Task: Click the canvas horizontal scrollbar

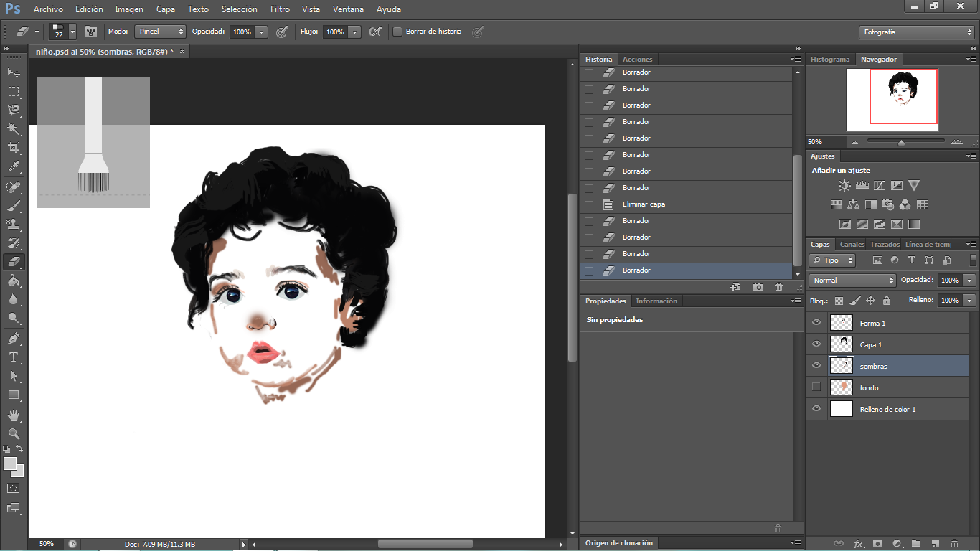Action: click(425, 544)
